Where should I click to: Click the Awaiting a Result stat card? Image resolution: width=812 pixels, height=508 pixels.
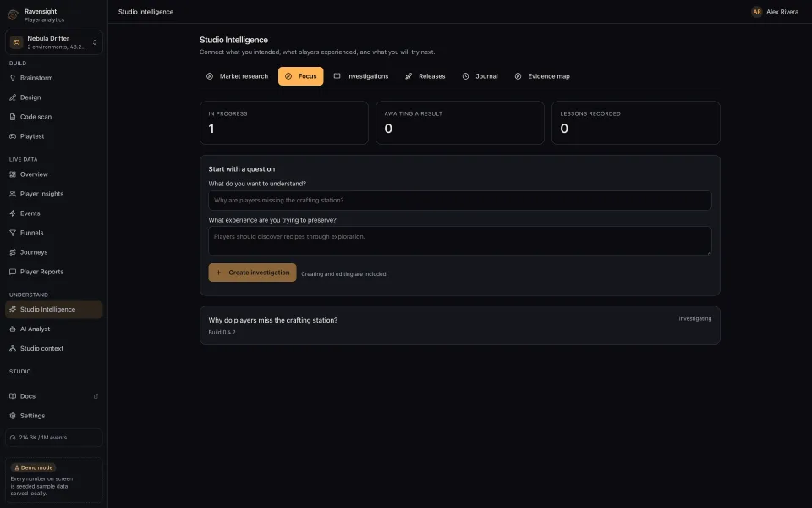(460, 123)
